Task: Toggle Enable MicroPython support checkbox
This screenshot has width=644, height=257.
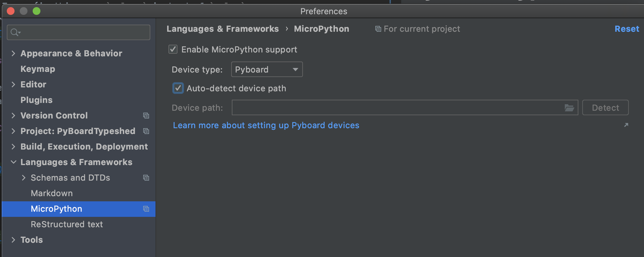Action: tap(173, 50)
